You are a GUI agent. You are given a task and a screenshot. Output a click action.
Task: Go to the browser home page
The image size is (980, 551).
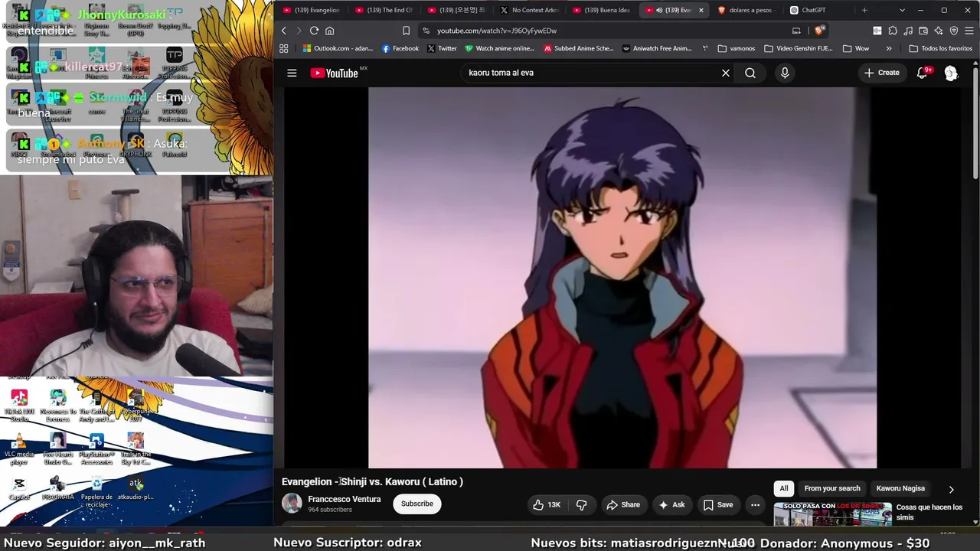[x=330, y=31]
